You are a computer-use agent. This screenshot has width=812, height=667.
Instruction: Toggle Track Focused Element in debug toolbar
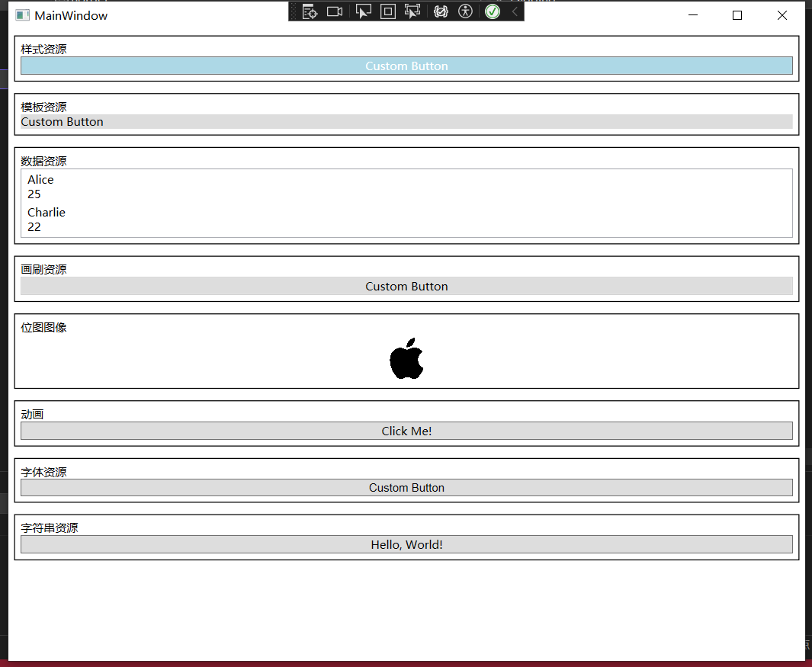(x=412, y=11)
